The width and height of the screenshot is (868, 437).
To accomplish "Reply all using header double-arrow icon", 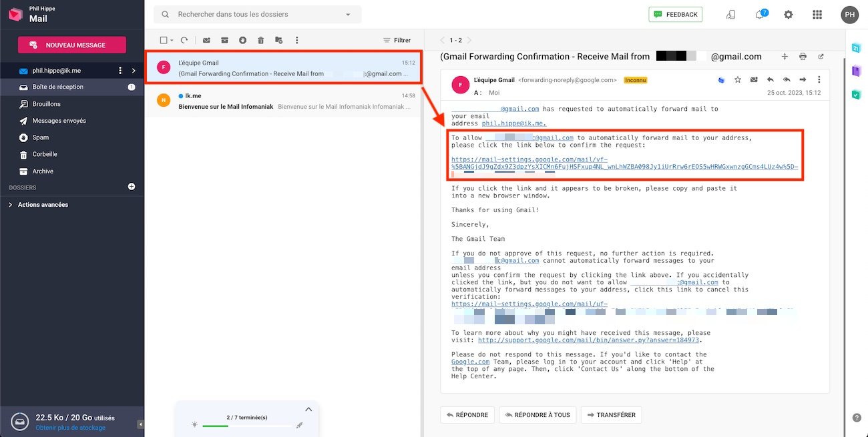I will click(787, 80).
